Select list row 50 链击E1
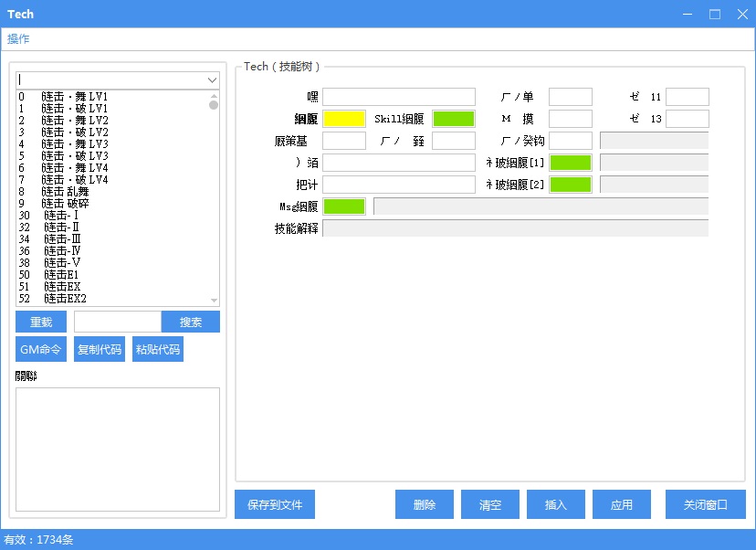This screenshot has width=756, height=550. [113, 274]
